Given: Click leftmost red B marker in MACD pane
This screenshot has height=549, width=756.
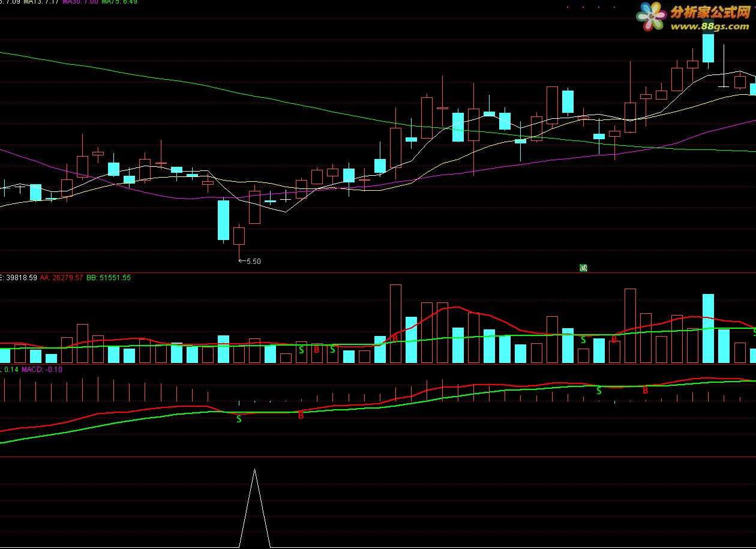Looking at the screenshot, I should (301, 415).
